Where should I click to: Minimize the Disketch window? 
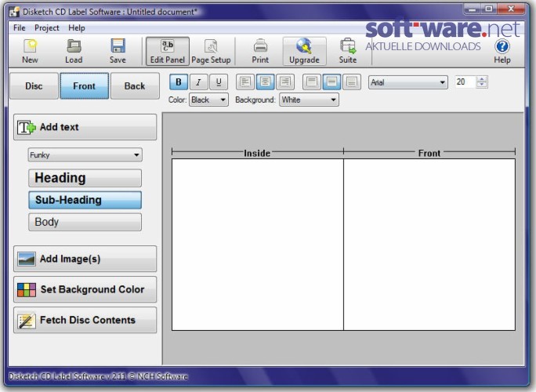tap(473, 9)
